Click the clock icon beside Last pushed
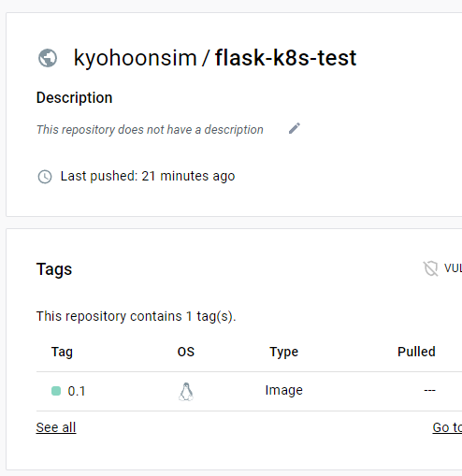The image size is (462, 476). point(45,177)
